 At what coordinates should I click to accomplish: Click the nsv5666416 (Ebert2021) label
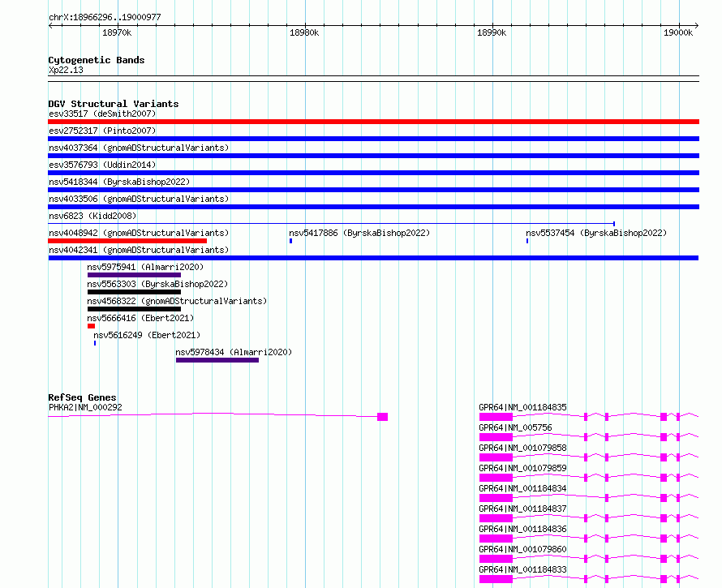click(140, 318)
